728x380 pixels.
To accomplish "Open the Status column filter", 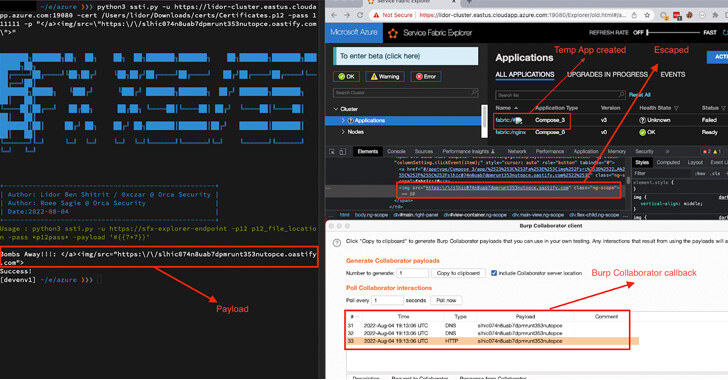I will click(x=723, y=108).
